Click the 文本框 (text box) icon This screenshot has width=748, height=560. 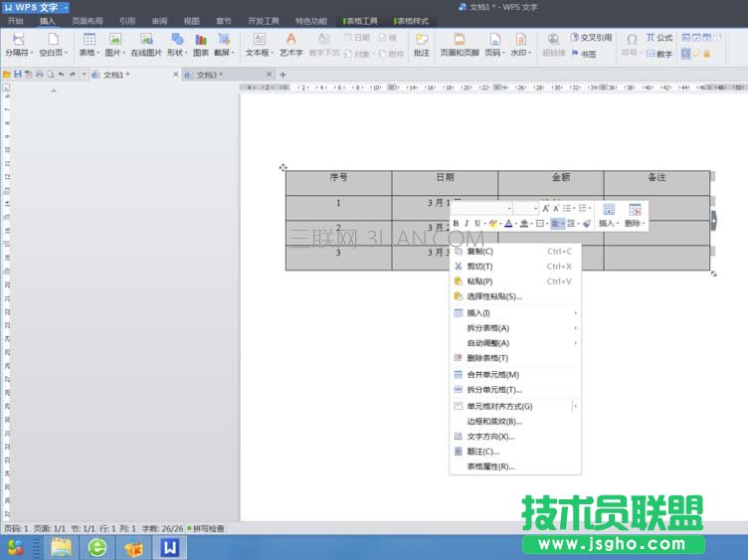click(x=259, y=40)
